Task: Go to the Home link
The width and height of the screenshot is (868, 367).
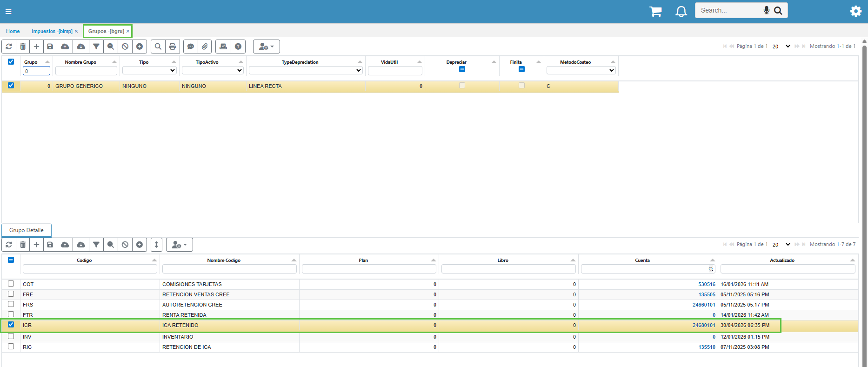Action: coord(13,31)
